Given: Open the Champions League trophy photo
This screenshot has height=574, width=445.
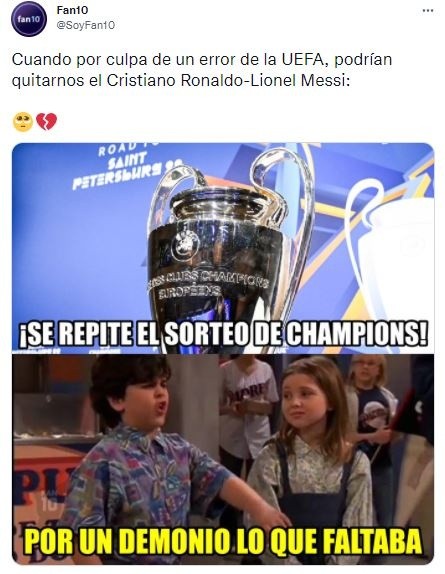Looking at the screenshot, I should tap(222, 248).
